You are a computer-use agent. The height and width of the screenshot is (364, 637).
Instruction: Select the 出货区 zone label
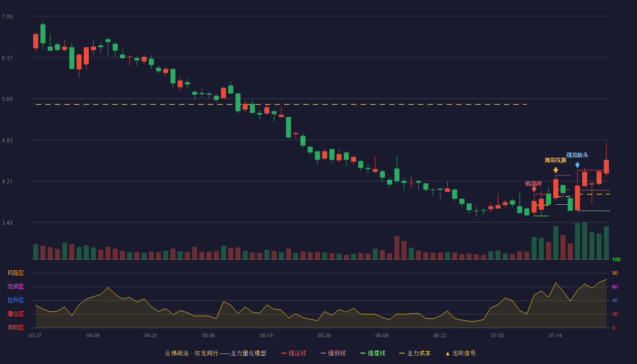[x=15, y=287]
